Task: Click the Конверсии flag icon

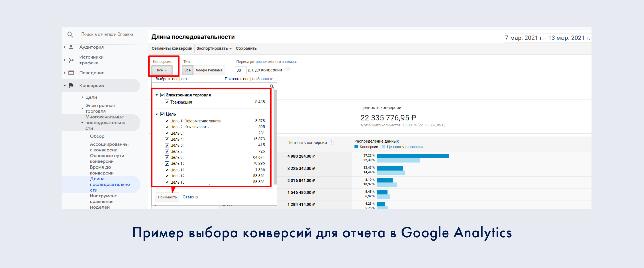Action: pyautogui.click(x=71, y=86)
